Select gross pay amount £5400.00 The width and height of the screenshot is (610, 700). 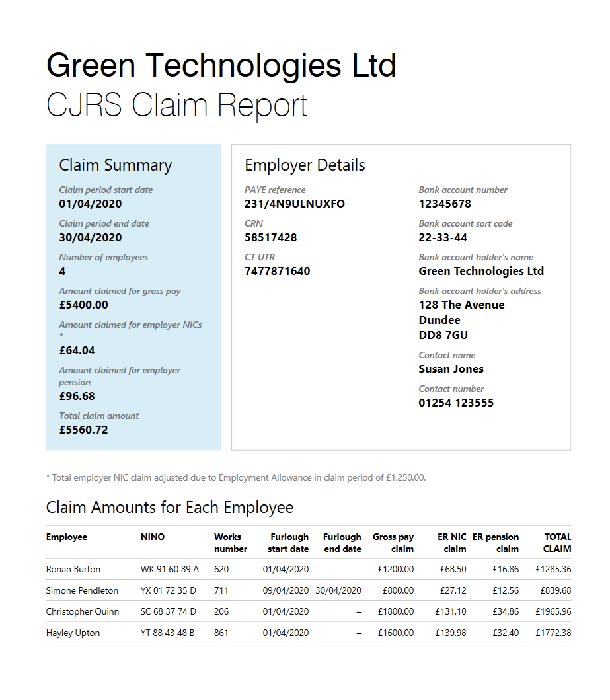(83, 305)
